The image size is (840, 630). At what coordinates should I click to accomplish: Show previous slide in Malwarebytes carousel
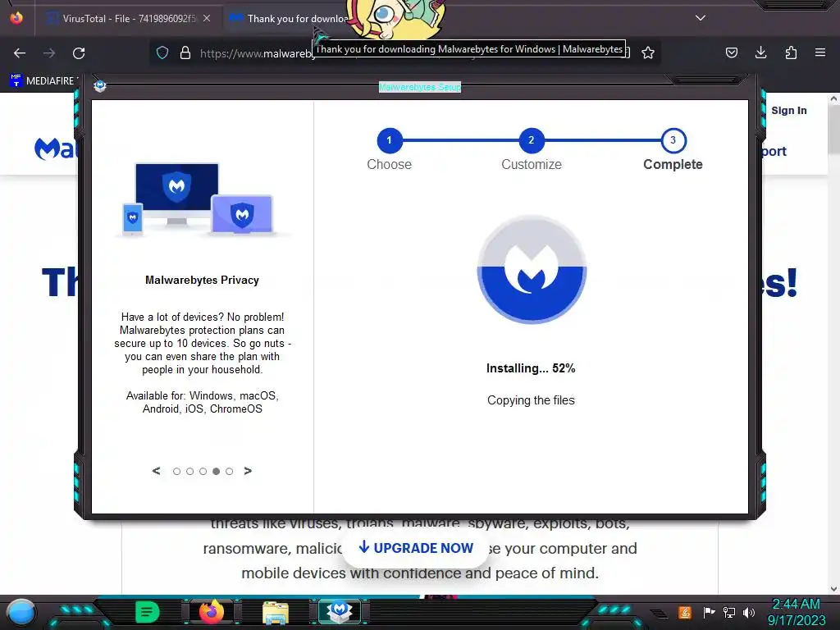tap(156, 471)
